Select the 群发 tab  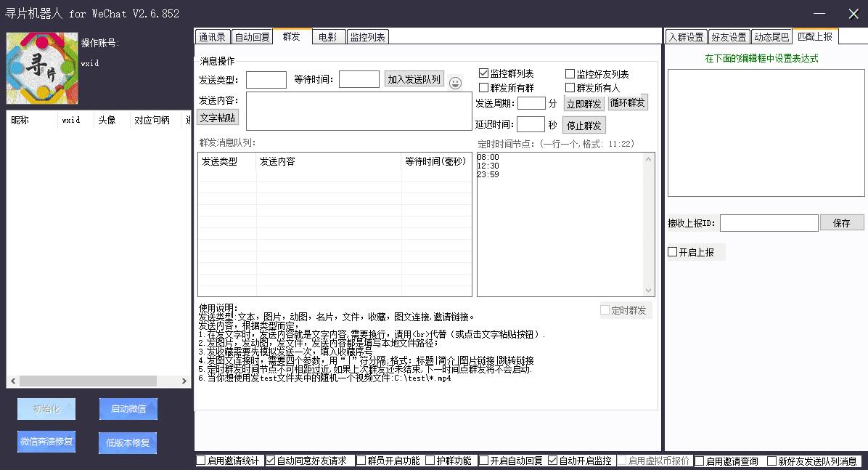pos(292,36)
